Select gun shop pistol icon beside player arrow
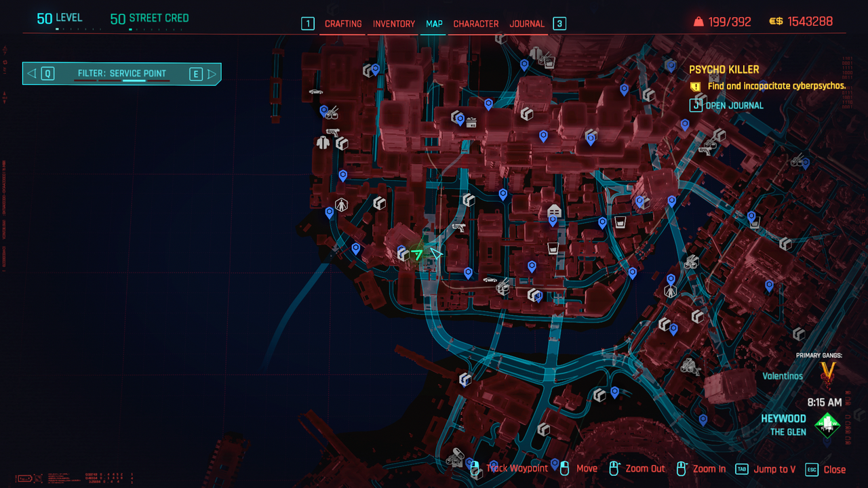The width and height of the screenshot is (868, 488). tap(458, 228)
